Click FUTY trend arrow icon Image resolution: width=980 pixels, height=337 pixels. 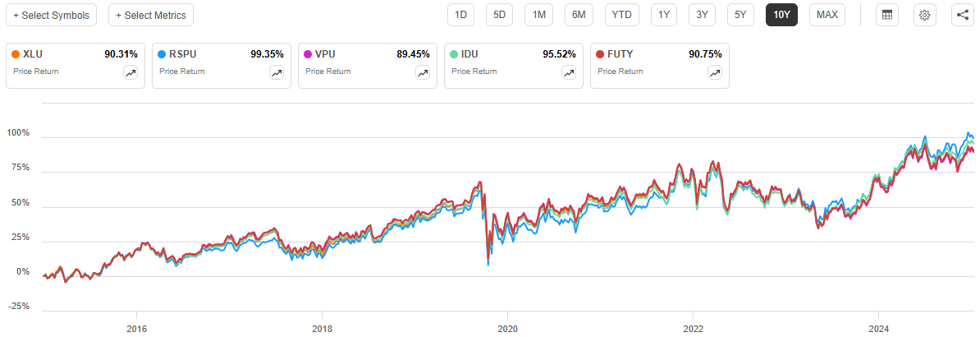[715, 72]
